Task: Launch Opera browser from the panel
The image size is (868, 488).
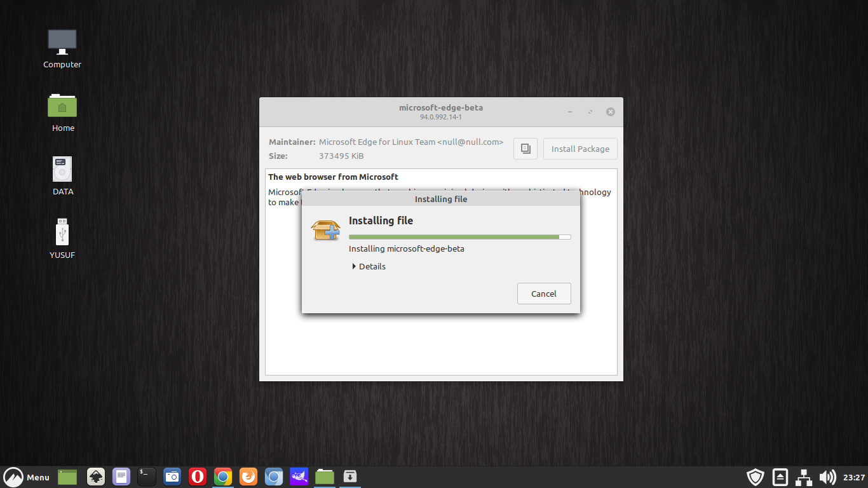Action: [x=198, y=477]
